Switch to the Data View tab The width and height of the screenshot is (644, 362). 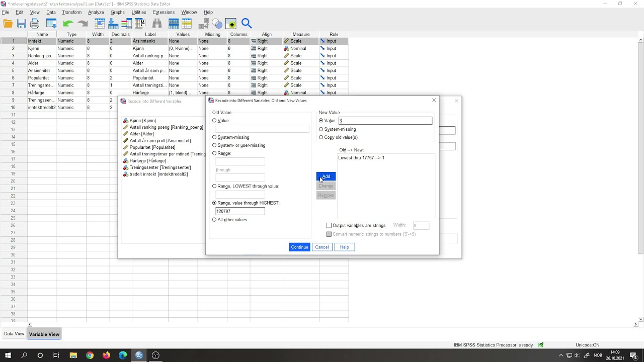pos(14,334)
